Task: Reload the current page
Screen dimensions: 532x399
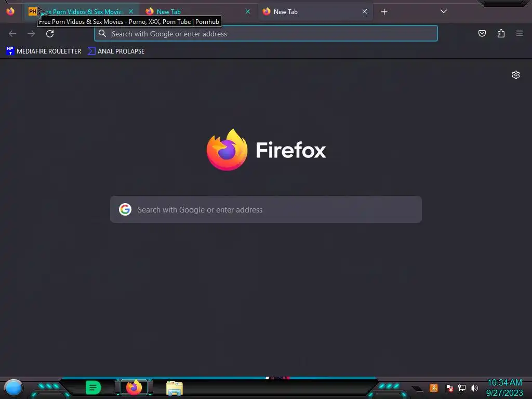Action: [x=50, y=34]
